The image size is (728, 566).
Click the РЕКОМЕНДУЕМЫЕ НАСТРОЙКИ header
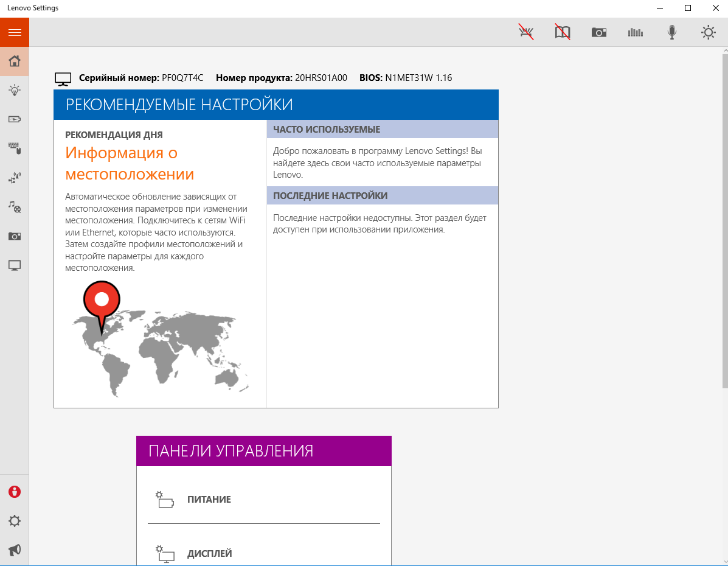pos(276,105)
